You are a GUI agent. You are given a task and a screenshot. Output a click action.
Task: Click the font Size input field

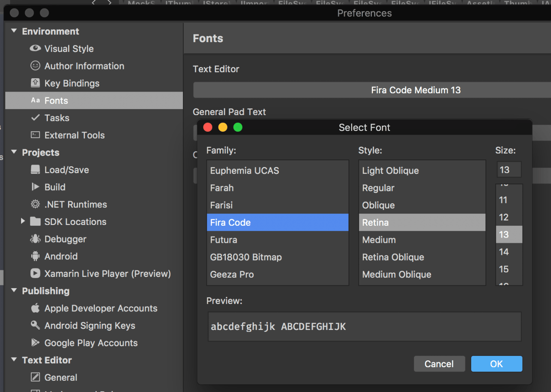[509, 170]
